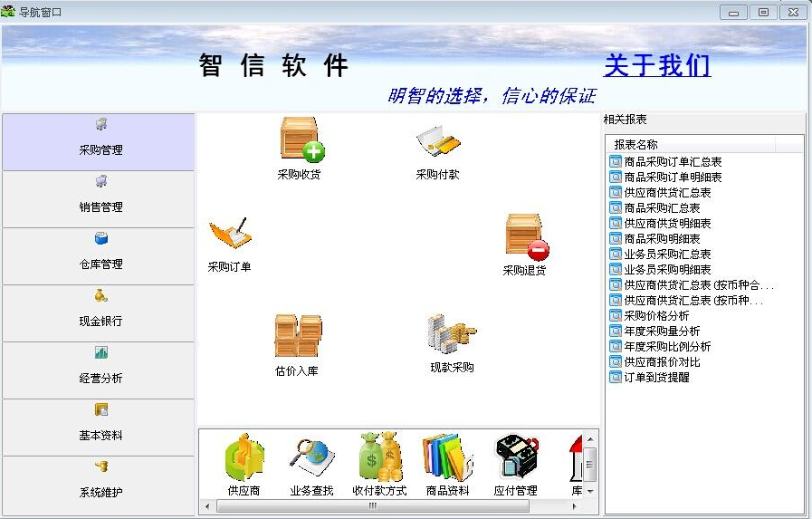Open report 供应商报价对比
Image resolution: width=812 pixels, height=519 pixels.
point(662,362)
